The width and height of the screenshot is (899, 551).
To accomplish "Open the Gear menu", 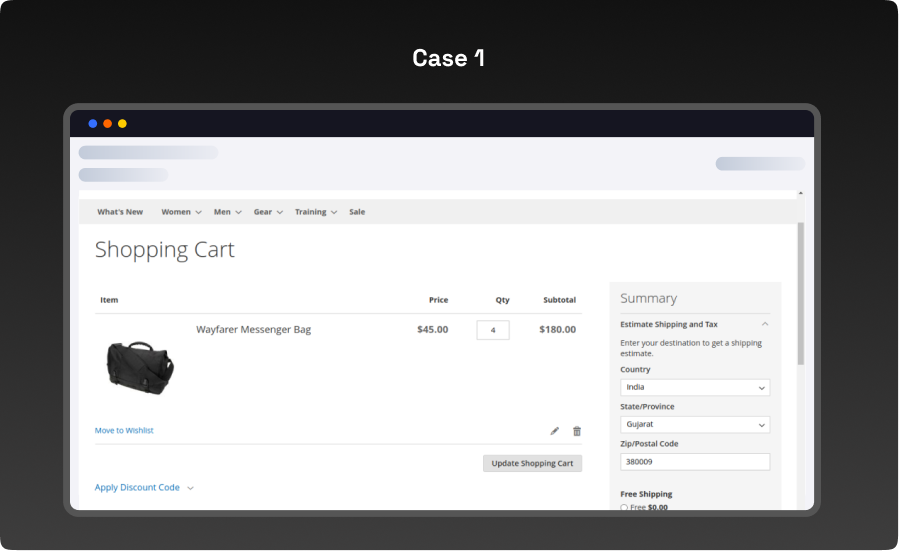I will pyautogui.click(x=268, y=212).
